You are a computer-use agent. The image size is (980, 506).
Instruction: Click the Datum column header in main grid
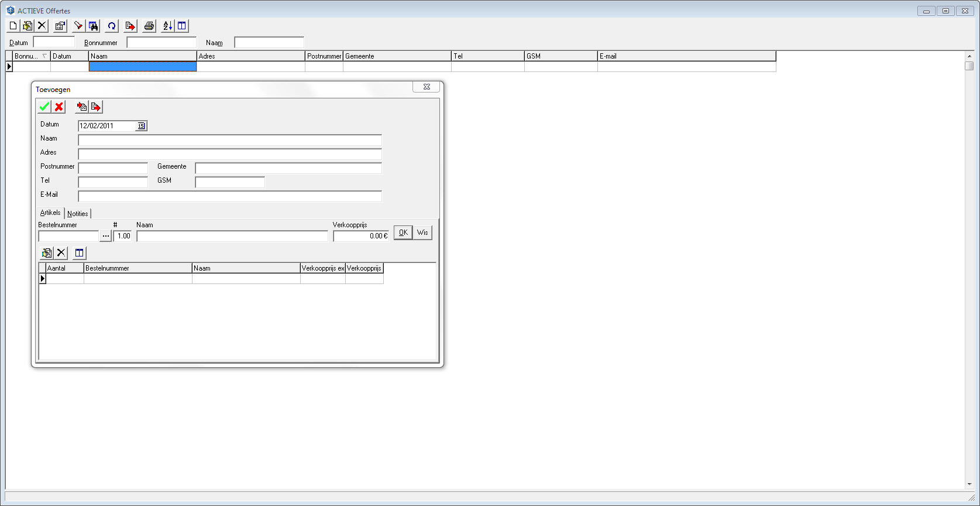70,56
